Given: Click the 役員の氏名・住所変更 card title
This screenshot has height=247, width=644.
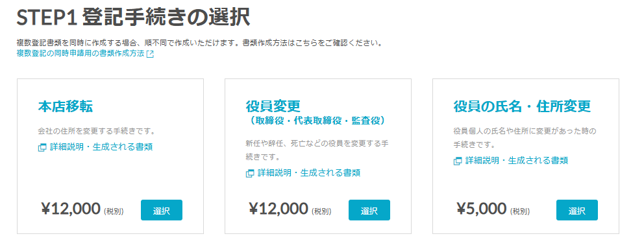Looking at the screenshot, I should tap(522, 107).
